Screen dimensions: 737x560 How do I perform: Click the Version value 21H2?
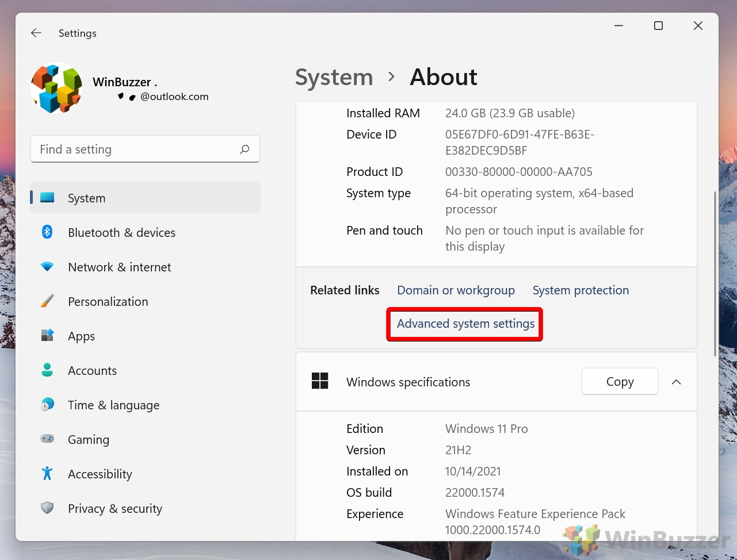[x=458, y=450]
